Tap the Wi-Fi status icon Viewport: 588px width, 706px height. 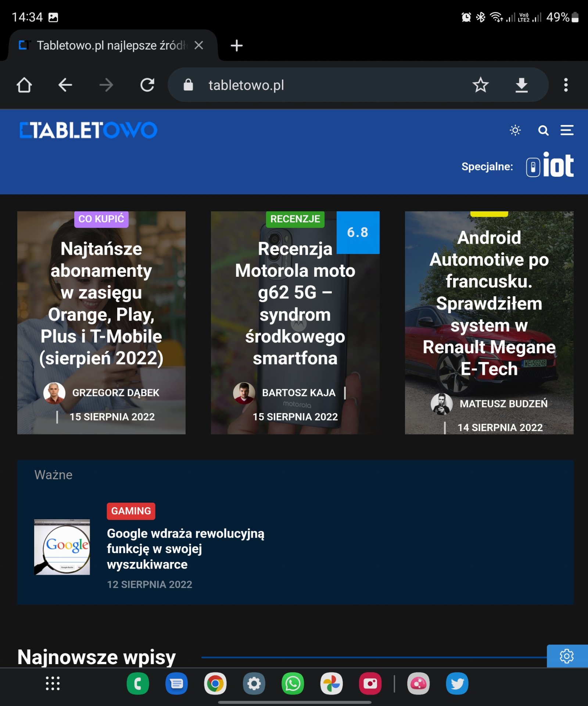pyautogui.click(x=496, y=17)
